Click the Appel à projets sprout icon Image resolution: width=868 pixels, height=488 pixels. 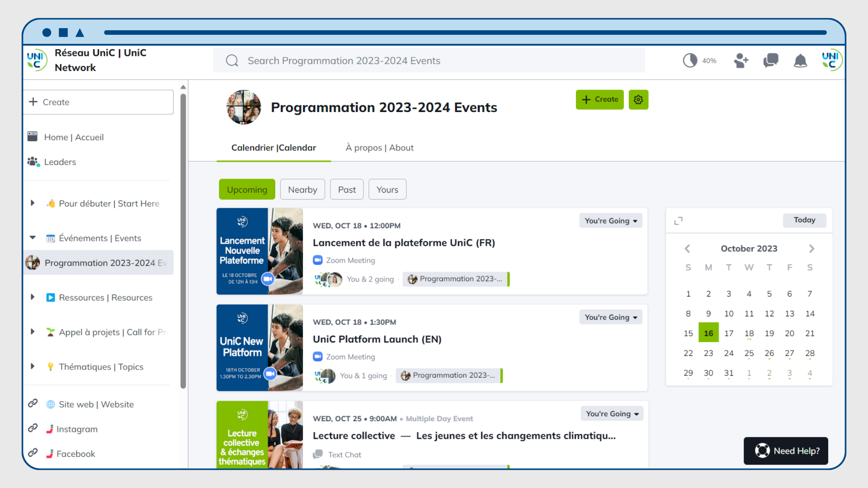[51, 332]
